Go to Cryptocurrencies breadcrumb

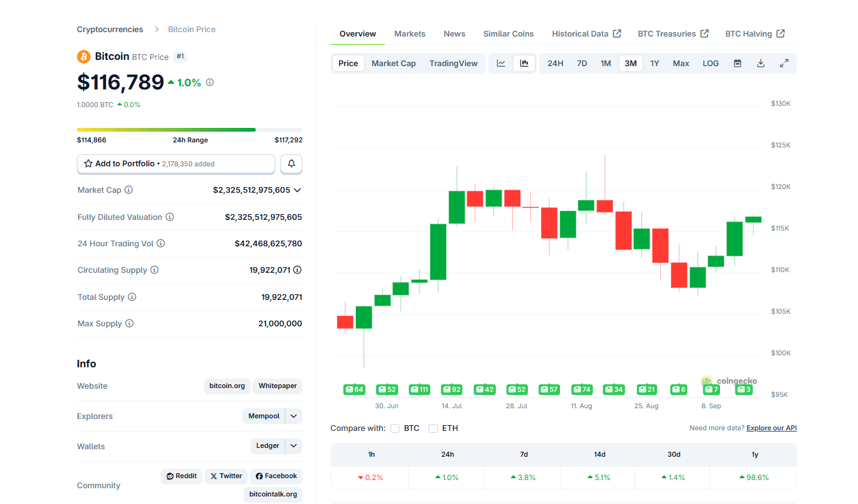[x=110, y=30]
